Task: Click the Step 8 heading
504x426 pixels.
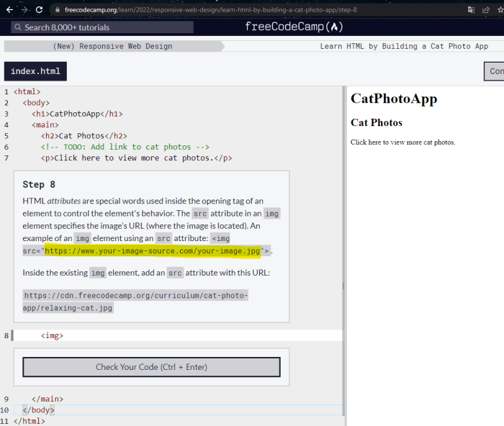Action: (x=39, y=184)
